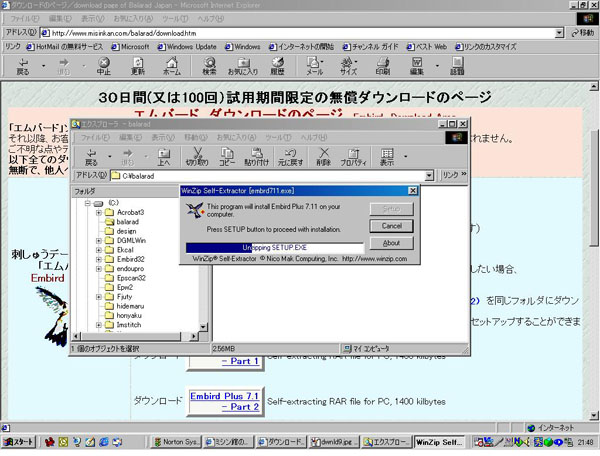This screenshot has height=456, width=600.
Task: Click the Discuss icon in Internet Explorer toolbar
Action: (x=457, y=66)
